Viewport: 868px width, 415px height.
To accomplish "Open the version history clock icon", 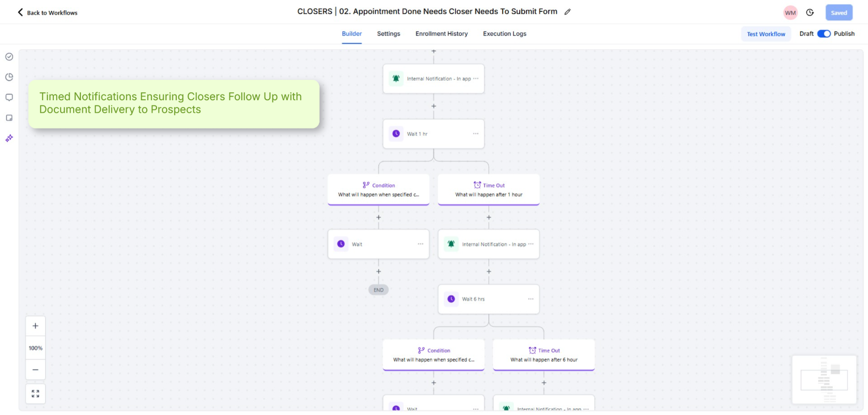I will (810, 12).
